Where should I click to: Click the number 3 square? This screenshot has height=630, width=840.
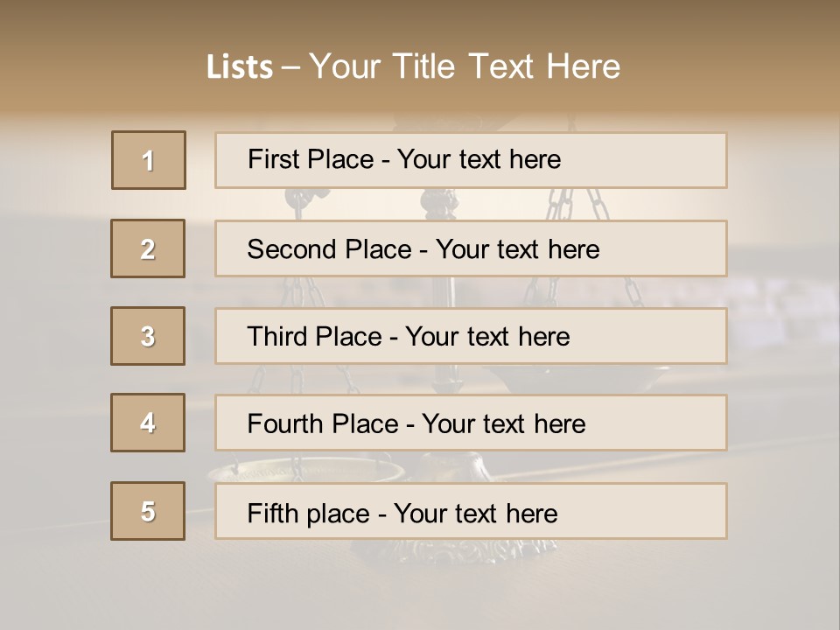click(148, 336)
